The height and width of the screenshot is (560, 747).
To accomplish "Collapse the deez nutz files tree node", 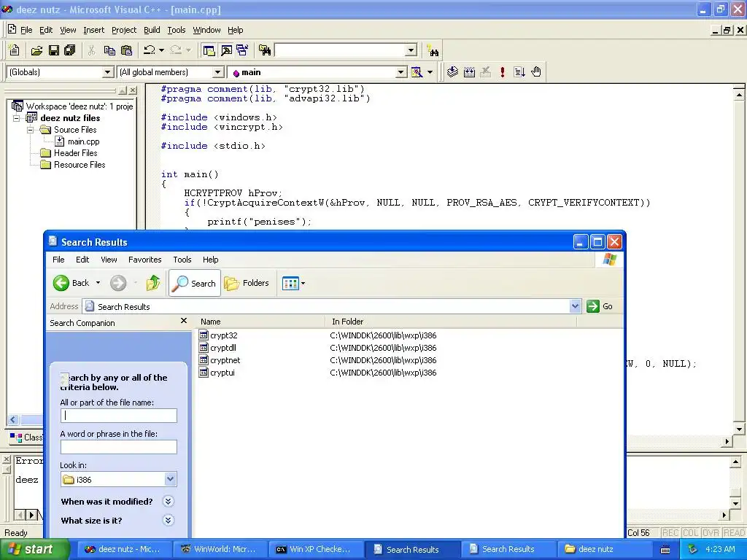I will click(x=16, y=117).
